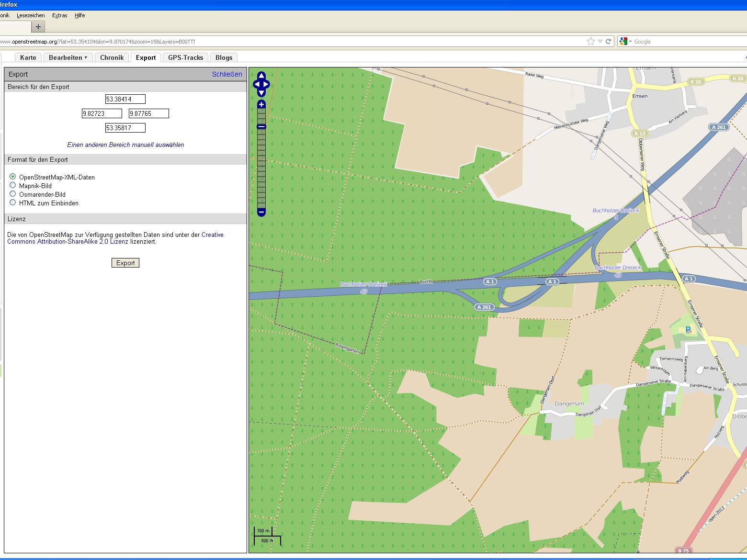Click Einen anderen Bereich manuell auswählen

125,145
